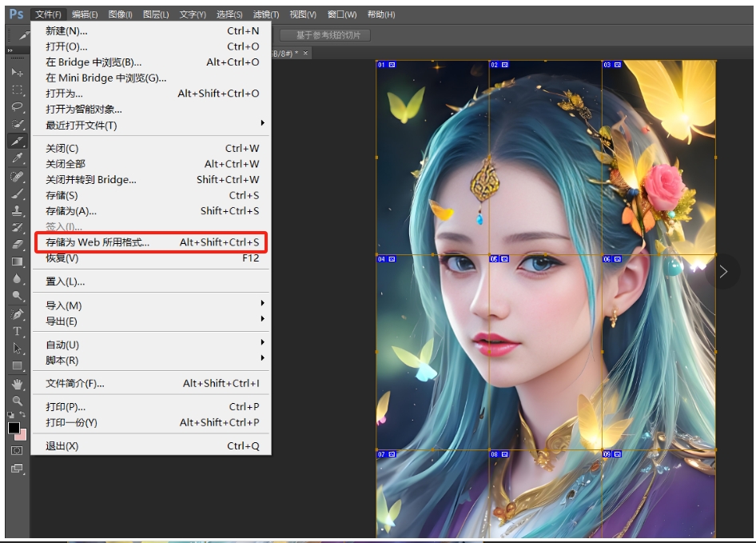The width and height of the screenshot is (756, 543).
Task: Select the Spot Healing Brush tool
Action: [x=18, y=177]
